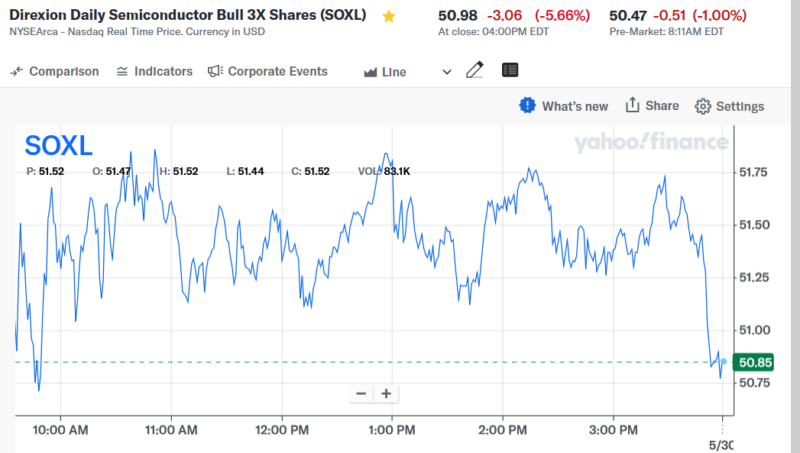This screenshot has width=800, height=453.
Task: Activate the pencil drawing tool
Action: tap(475, 71)
